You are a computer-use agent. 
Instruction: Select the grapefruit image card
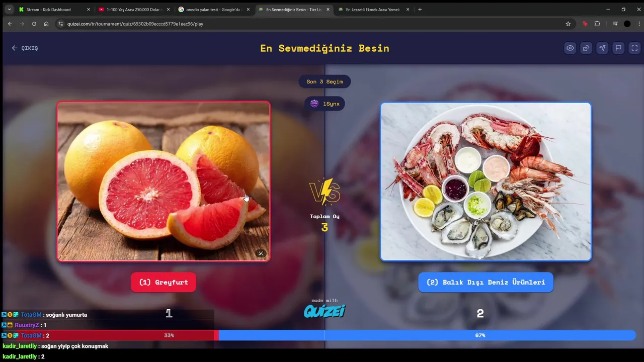164,182
